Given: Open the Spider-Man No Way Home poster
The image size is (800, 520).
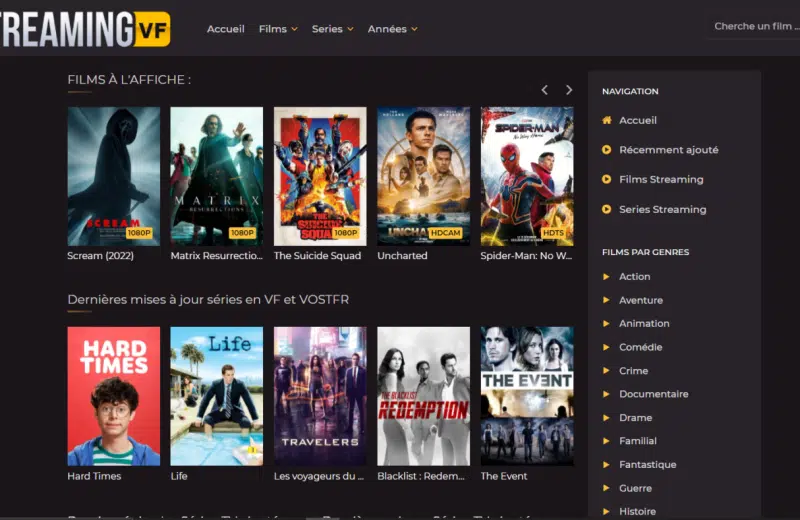Looking at the screenshot, I should pos(527,176).
